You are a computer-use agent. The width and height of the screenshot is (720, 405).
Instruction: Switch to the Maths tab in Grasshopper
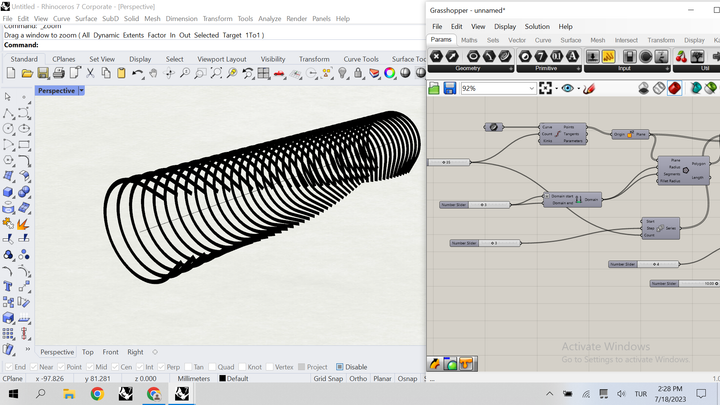coord(469,40)
